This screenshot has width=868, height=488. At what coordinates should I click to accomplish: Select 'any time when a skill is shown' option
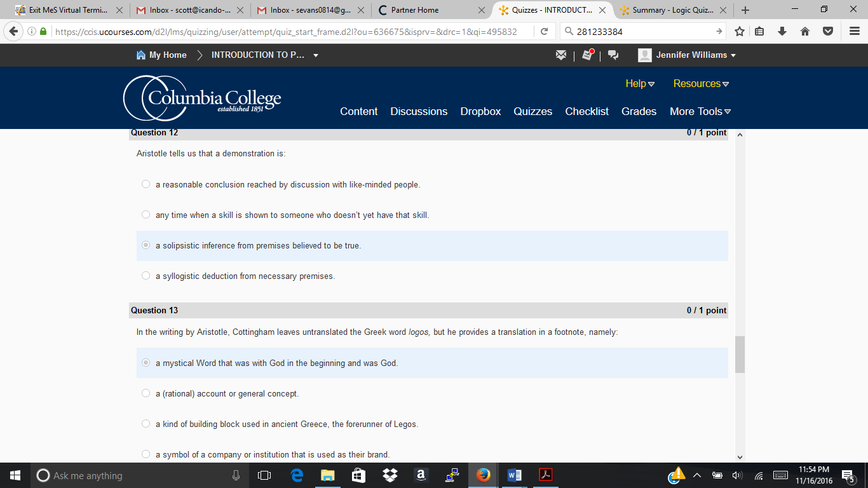pyautogui.click(x=146, y=215)
